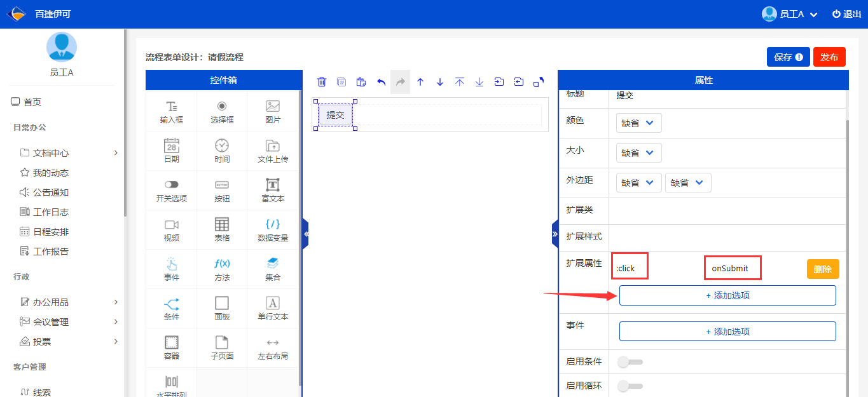Pick the 图片 control from the toolbox
Viewport: 868px width, 397px height.
tap(273, 112)
